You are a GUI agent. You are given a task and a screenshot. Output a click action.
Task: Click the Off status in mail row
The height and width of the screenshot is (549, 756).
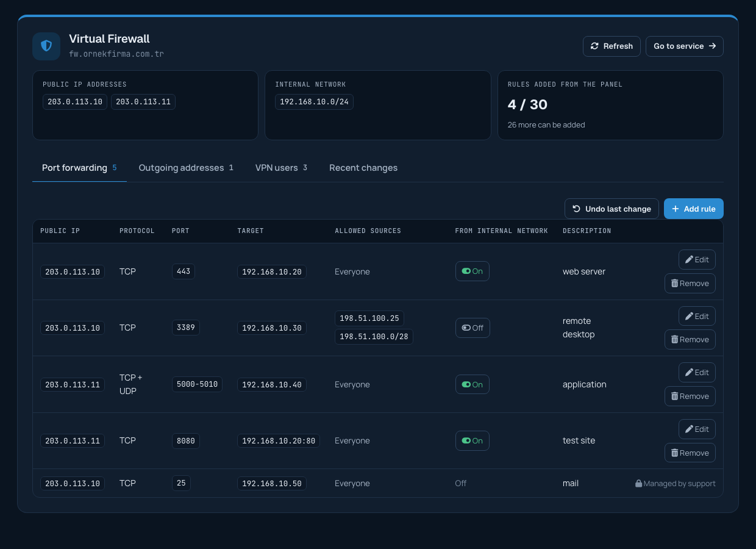click(460, 483)
